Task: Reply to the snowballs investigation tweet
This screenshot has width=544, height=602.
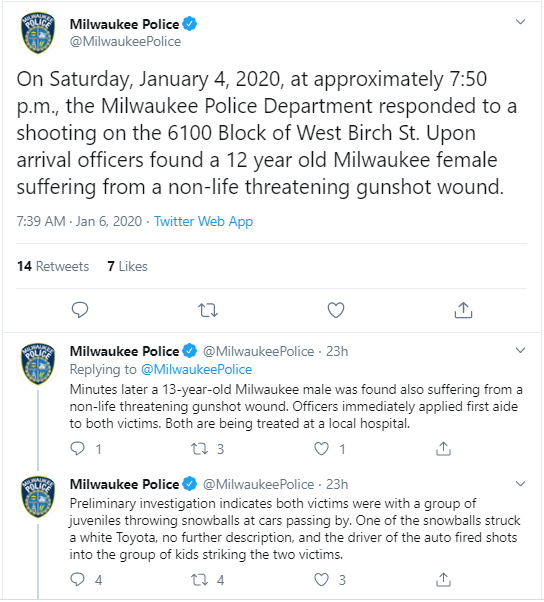Action: [78, 579]
